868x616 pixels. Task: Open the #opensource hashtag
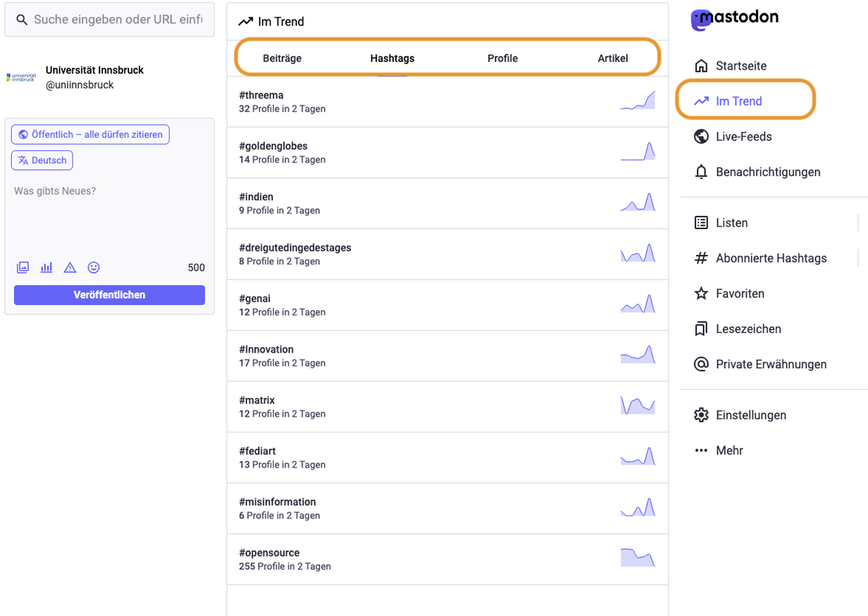[269, 553]
